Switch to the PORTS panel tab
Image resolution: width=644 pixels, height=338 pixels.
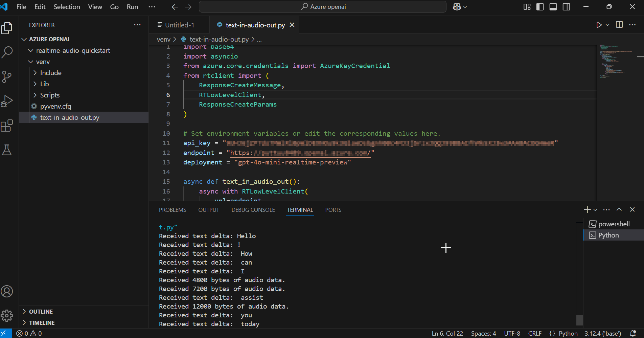point(333,210)
